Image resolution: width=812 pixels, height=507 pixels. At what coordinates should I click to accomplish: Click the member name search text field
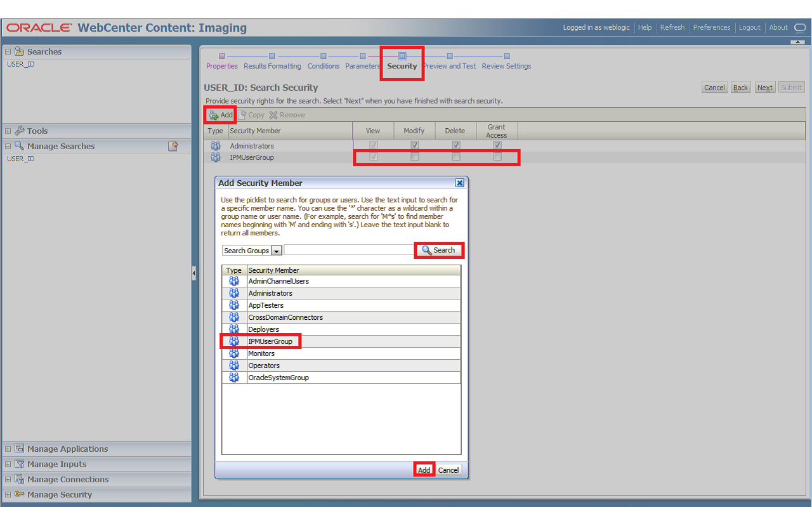(x=349, y=250)
